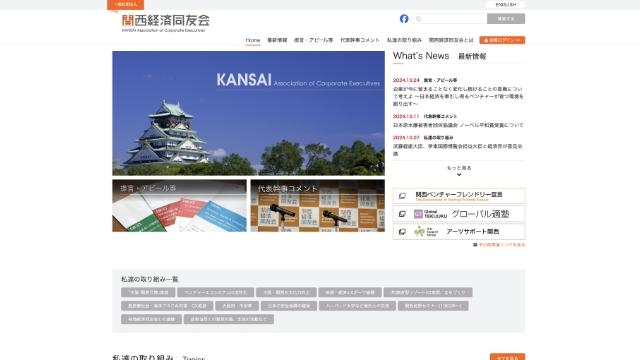Expand news list with もっと見る chevron
Screen dimensions: 640x360
coord(459,171)
